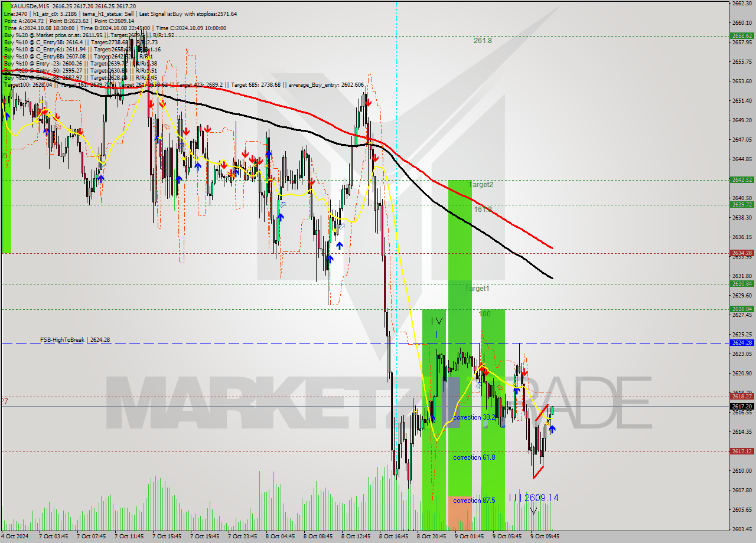Click the green 2642.52 price level tag
The height and width of the screenshot is (543, 756).
coord(742,180)
